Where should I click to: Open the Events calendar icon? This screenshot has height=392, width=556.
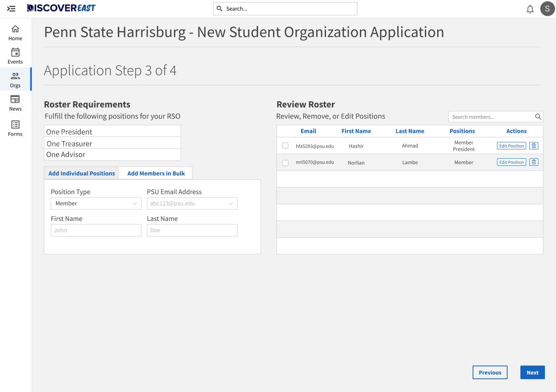pyautogui.click(x=15, y=52)
